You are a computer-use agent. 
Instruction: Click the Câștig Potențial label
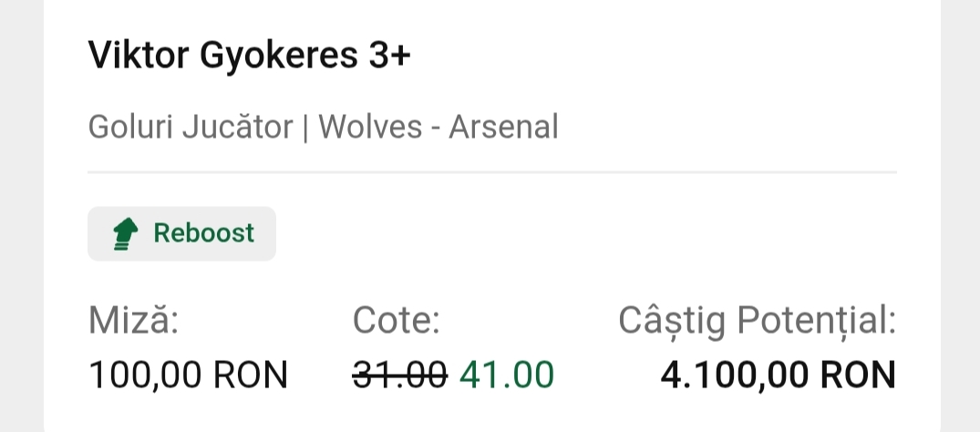pos(757,320)
